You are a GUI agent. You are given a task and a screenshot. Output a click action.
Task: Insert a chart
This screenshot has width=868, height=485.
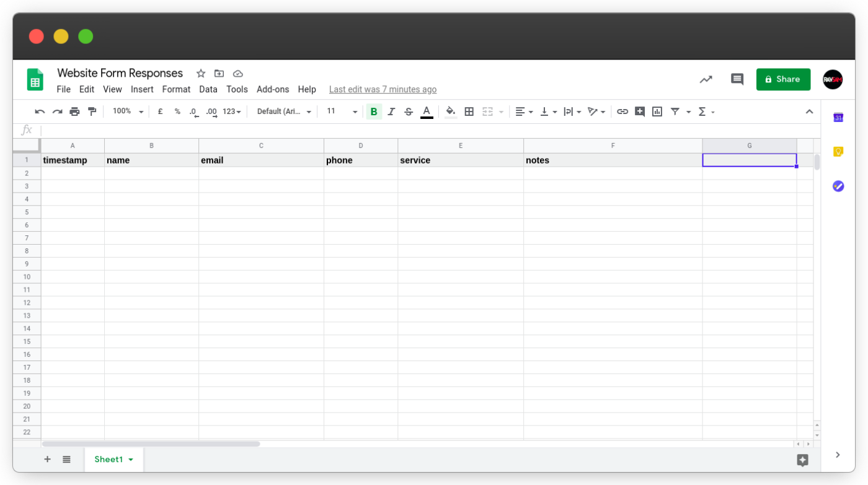tap(657, 111)
